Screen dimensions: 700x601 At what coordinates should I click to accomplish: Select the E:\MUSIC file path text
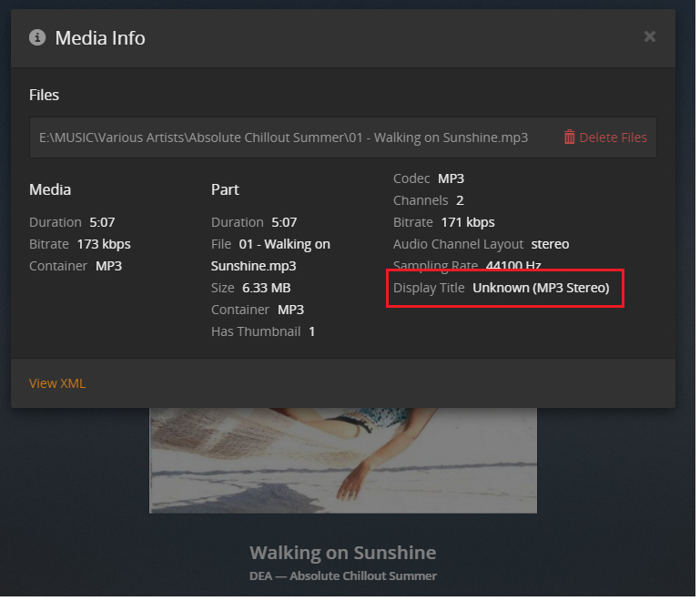[x=283, y=138]
